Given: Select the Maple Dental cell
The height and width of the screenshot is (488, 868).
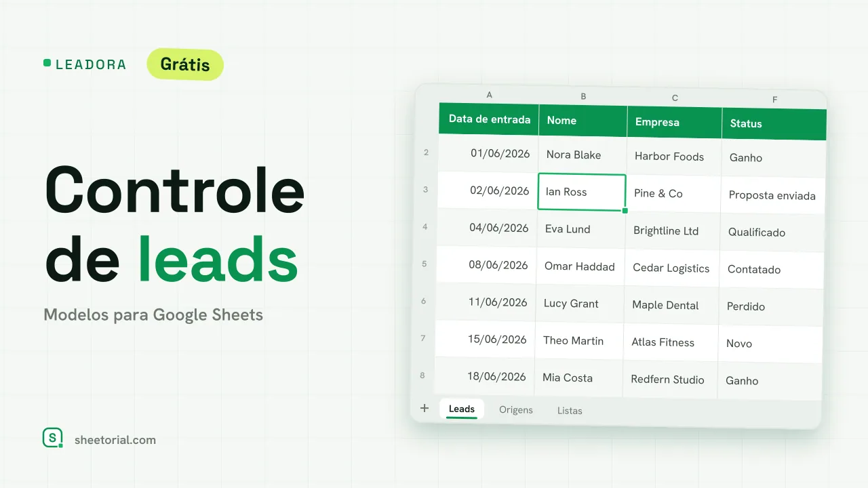Looking at the screenshot, I should click(x=671, y=306).
